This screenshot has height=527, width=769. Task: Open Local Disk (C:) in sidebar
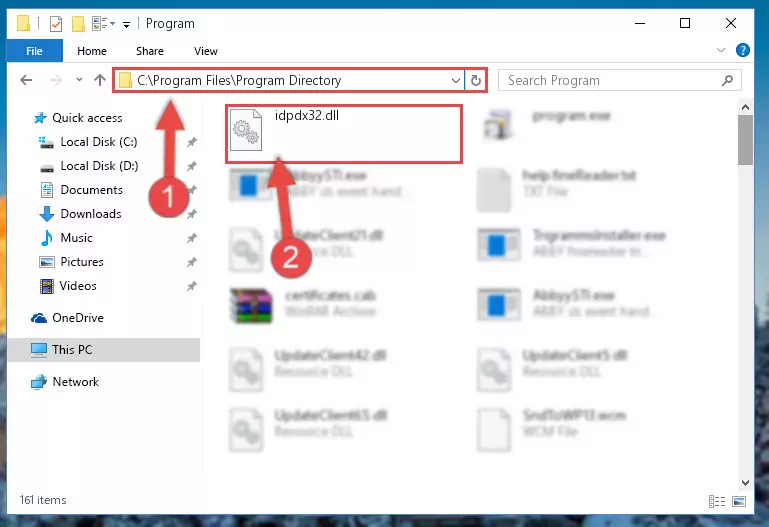[x=99, y=142]
